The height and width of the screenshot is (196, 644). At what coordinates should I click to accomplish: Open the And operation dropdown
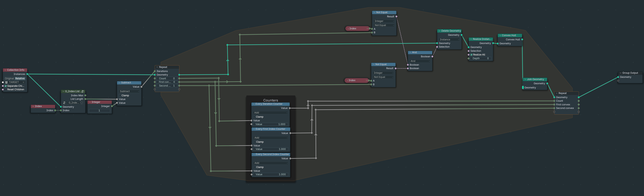click(x=420, y=61)
